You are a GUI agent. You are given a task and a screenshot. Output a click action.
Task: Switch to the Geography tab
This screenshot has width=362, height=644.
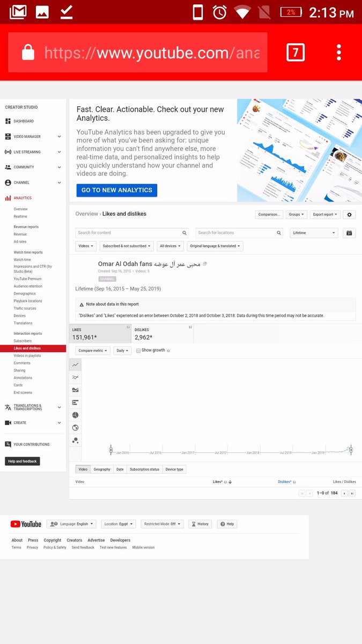pos(102,469)
